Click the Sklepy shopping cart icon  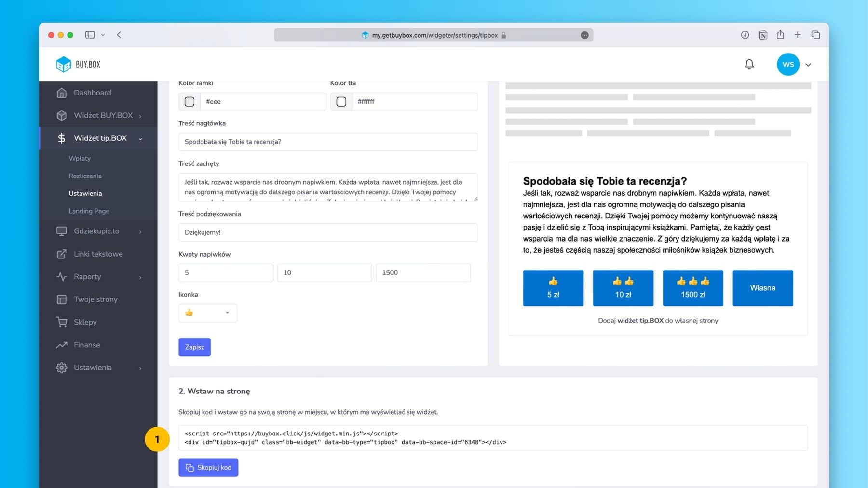click(x=62, y=322)
